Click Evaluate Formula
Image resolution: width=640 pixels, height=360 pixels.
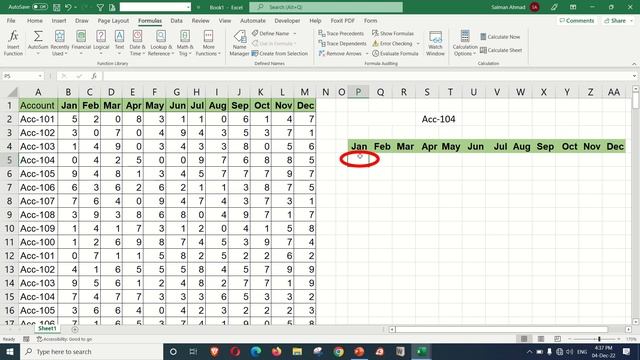pos(395,53)
